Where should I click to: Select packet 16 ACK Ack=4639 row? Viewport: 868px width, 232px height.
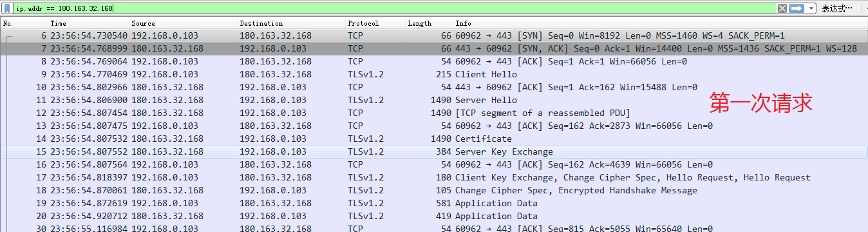(434, 164)
